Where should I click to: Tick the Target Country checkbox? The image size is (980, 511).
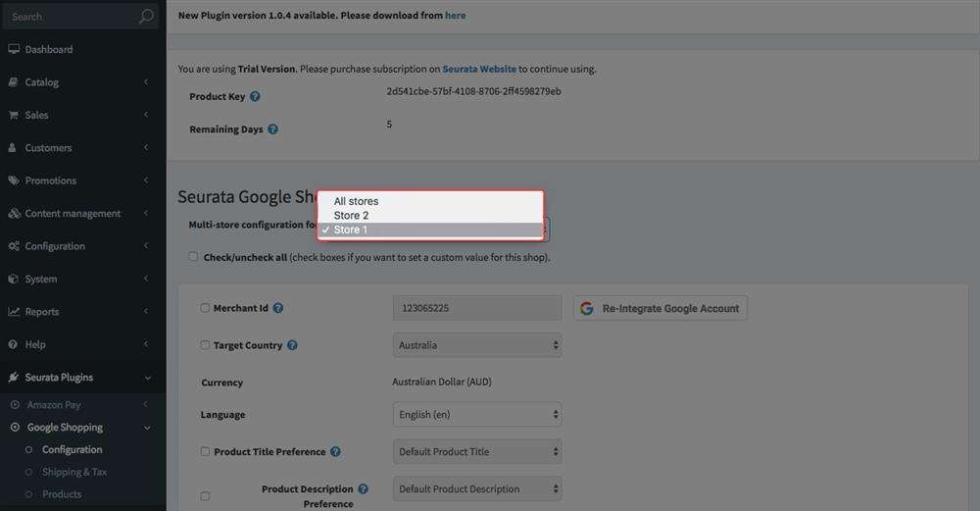205,344
